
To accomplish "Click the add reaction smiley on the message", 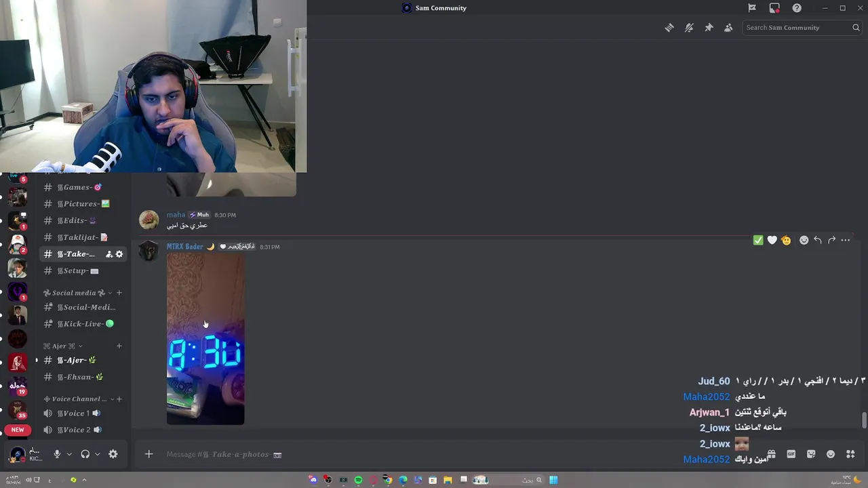I will point(804,240).
